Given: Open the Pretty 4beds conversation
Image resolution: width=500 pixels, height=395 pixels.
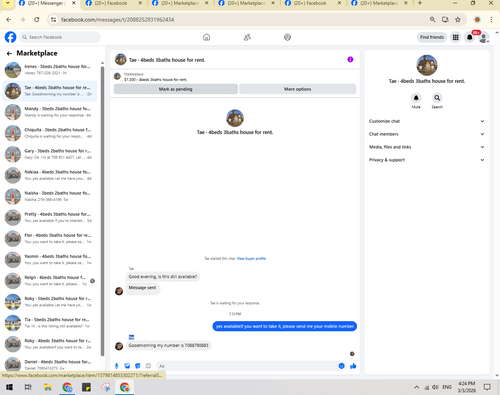Looking at the screenshot, I should [x=50, y=217].
